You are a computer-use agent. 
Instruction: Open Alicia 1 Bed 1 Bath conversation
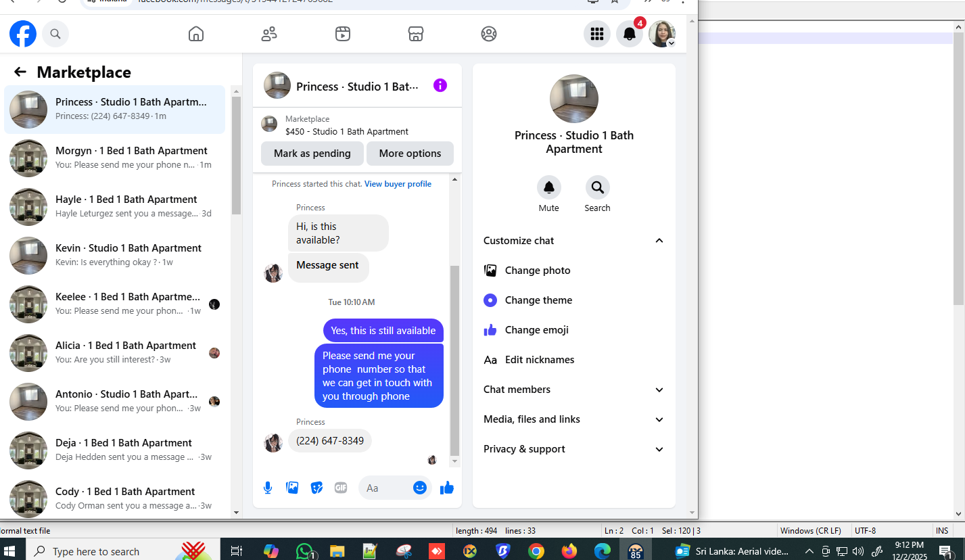click(x=115, y=353)
